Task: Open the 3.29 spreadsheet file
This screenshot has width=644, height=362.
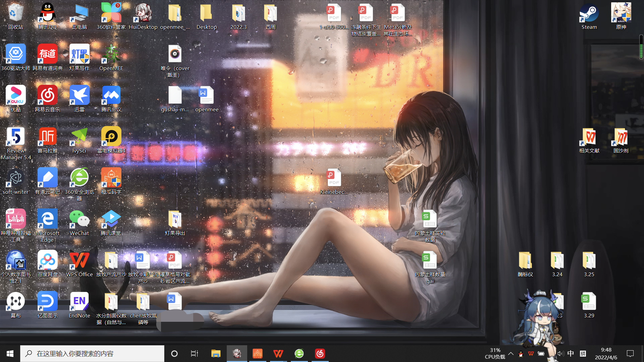Action: click(589, 305)
